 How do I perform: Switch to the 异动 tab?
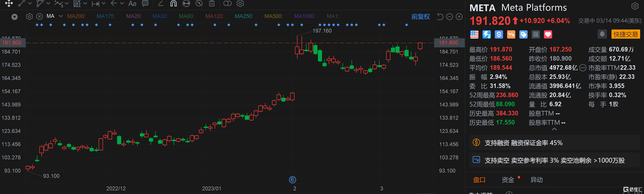536,180
